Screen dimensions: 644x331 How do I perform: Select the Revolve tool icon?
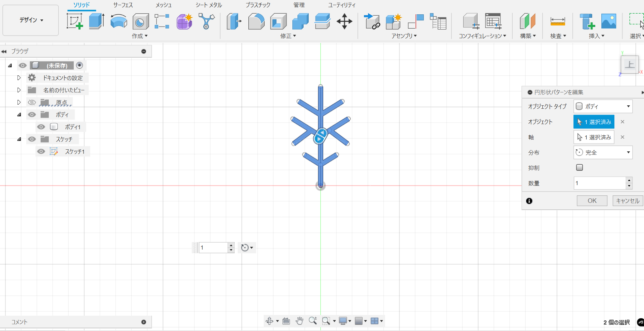tap(118, 21)
